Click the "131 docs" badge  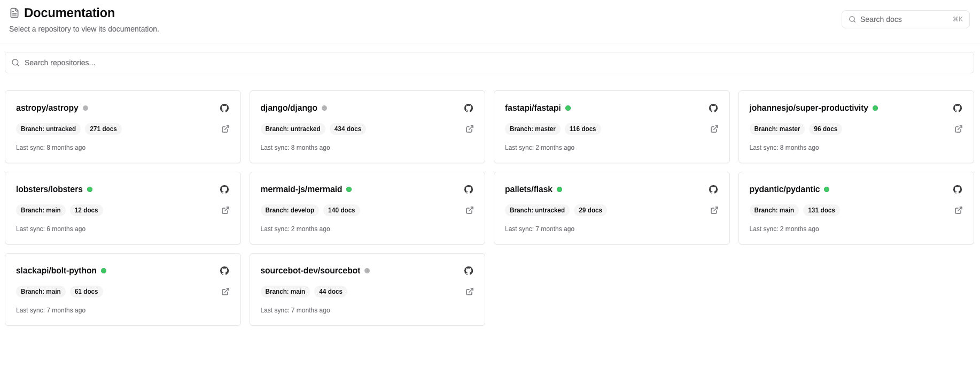pyautogui.click(x=821, y=210)
